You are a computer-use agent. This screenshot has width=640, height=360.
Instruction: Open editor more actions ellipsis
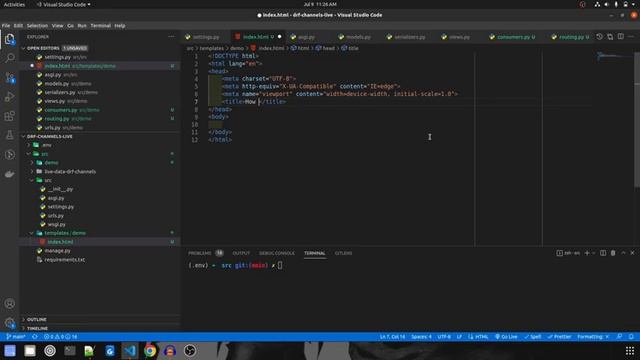631,37
